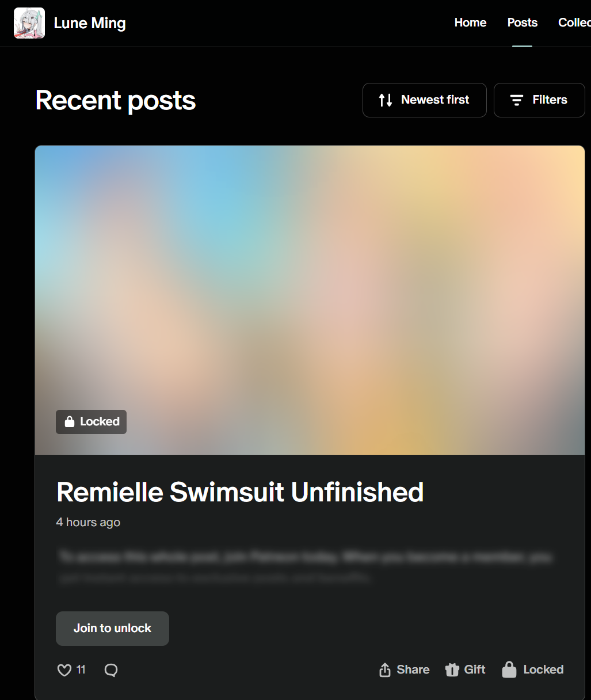Open comments via the speech bubble icon
This screenshot has height=700, width=591.
111,670
